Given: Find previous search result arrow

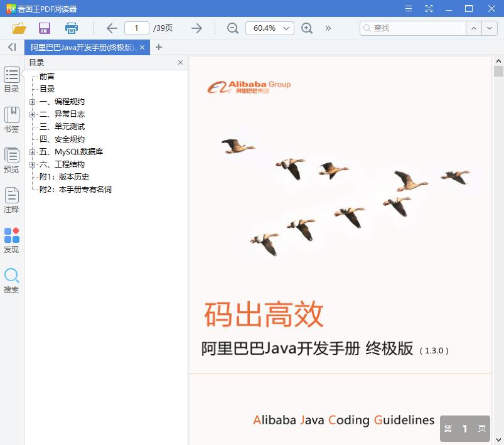Looking at the screenshot, I should [x=473, y=28].
